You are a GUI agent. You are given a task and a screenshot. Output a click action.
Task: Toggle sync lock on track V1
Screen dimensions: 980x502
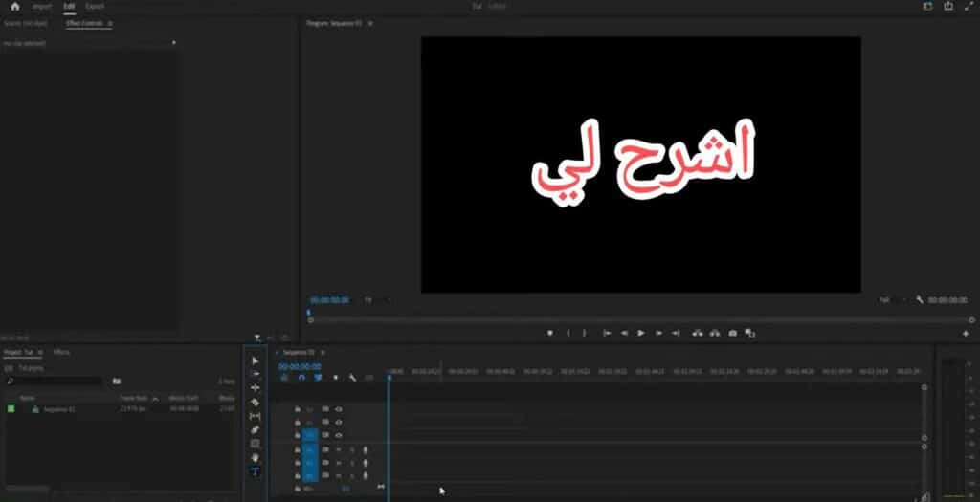pyautogui.click(x=325, y=435)
